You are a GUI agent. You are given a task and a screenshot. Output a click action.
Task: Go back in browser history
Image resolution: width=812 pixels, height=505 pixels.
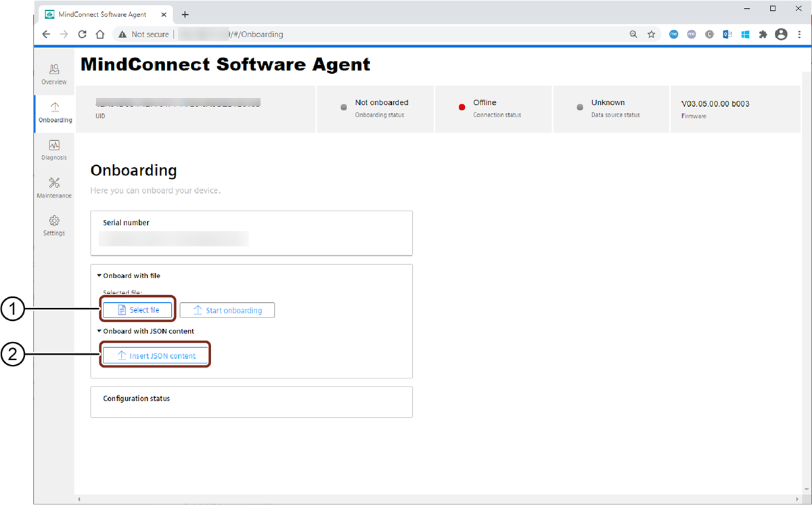(46, 34)
